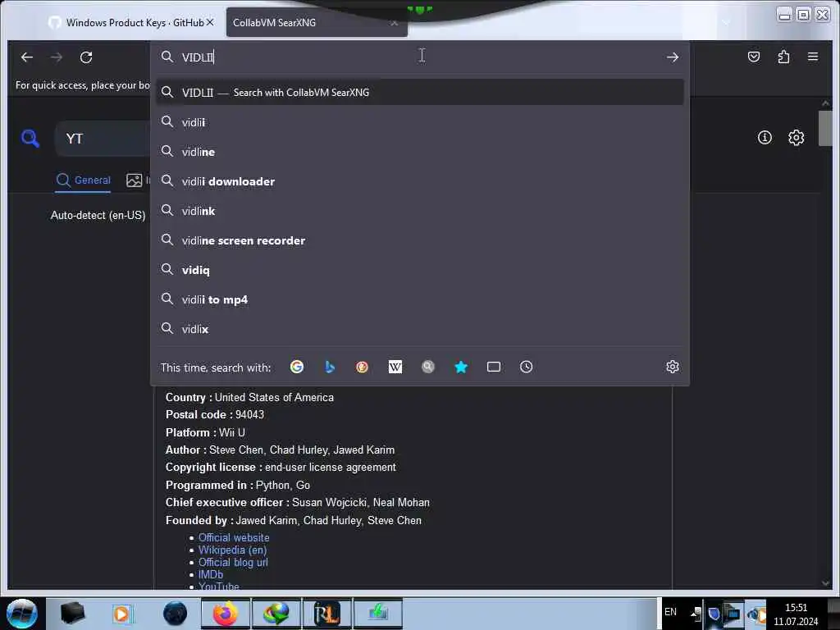This screenshot has height=630, width=840.
Task: Select the 'vidlix' suggestion
Action: pos(420,328)
